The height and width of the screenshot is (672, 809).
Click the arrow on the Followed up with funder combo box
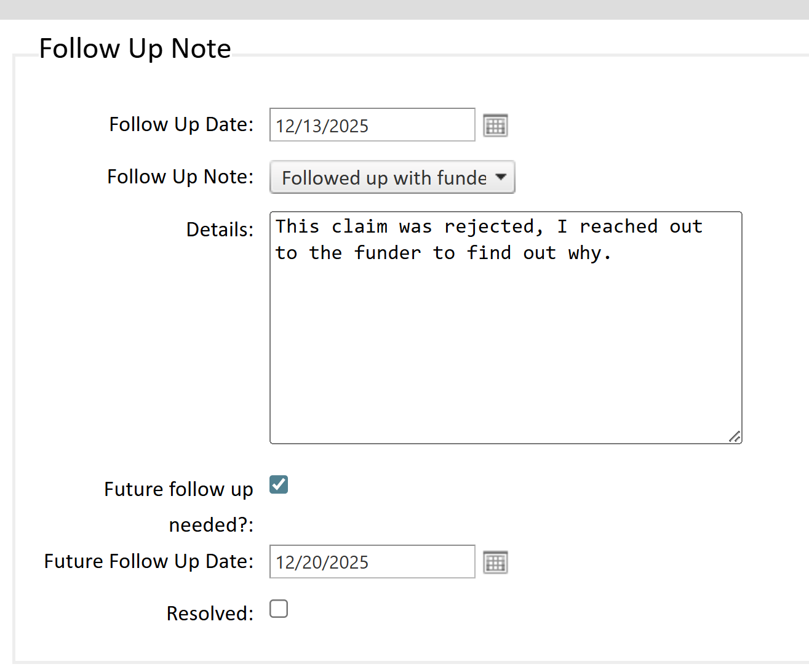[x=501, y=177]
